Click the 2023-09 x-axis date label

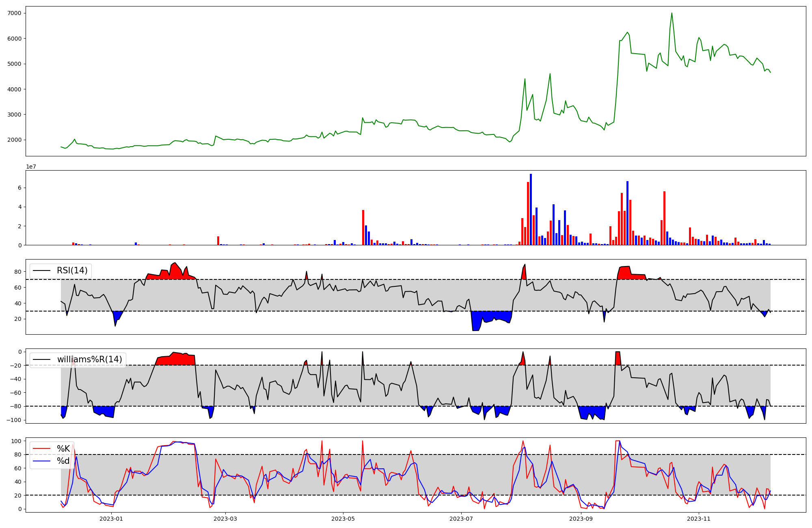pyautogui.click(x=581, y=519)
